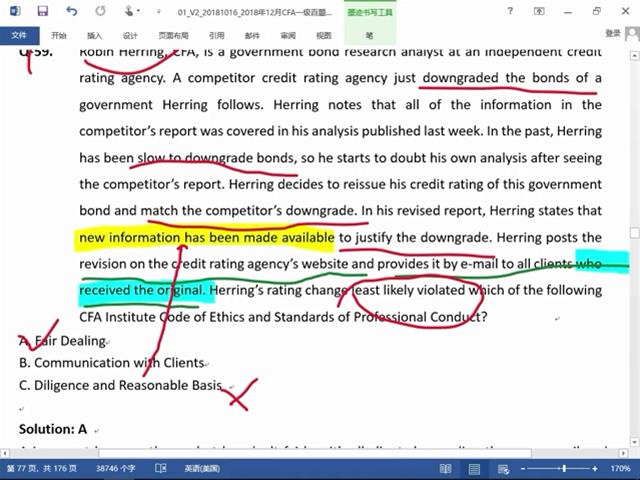Open the 文件 (File) menu

19,34
